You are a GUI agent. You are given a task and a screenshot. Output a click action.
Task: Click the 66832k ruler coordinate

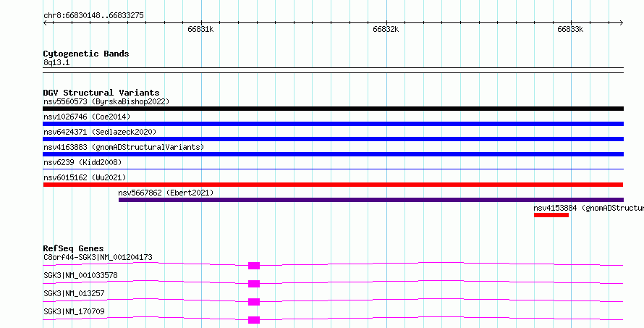click(x=386, y=30)
